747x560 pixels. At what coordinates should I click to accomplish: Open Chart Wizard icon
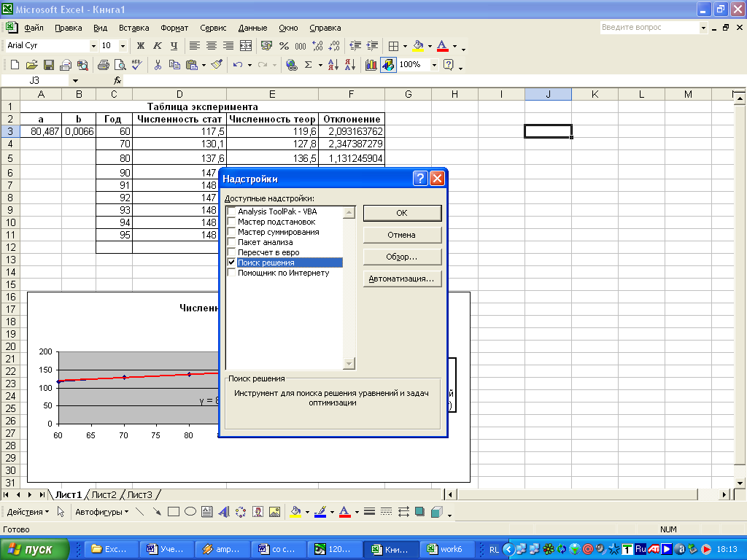371,65
